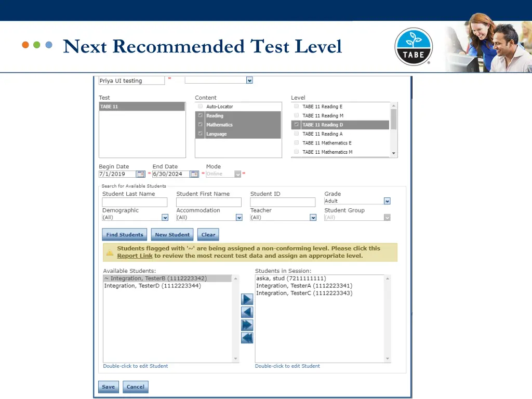This screenshot has width=532, height=399.
Task: Check TABE 11 Reading E level
Action: tap(297, 106)
